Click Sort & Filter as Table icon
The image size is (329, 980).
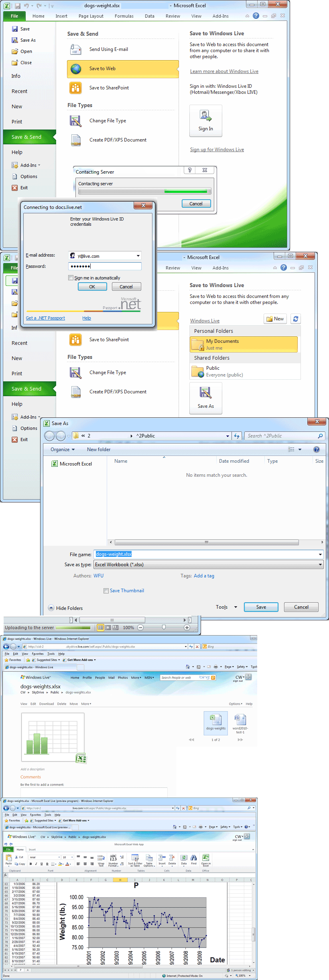click(x=135, y=858)
